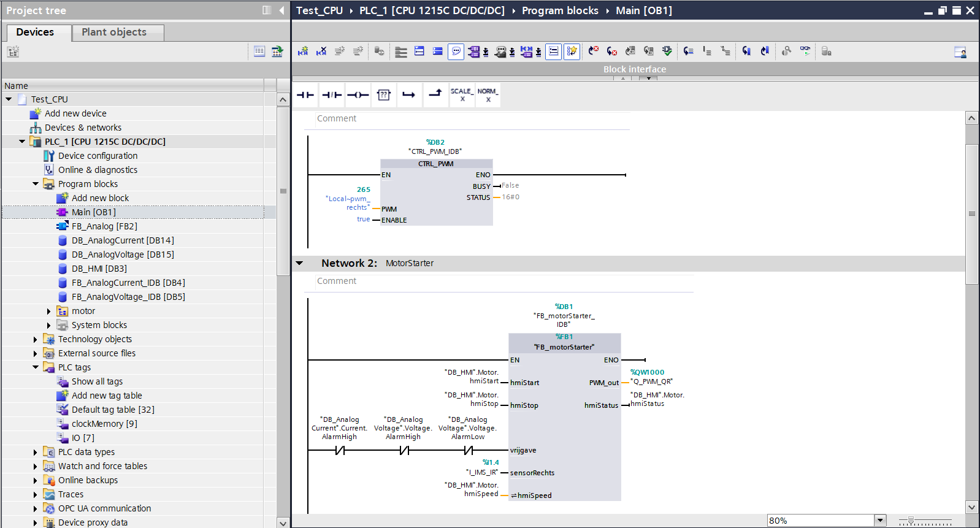Click the open branch icon
Screen dimensions: 980x528
[x=409, y=95]
